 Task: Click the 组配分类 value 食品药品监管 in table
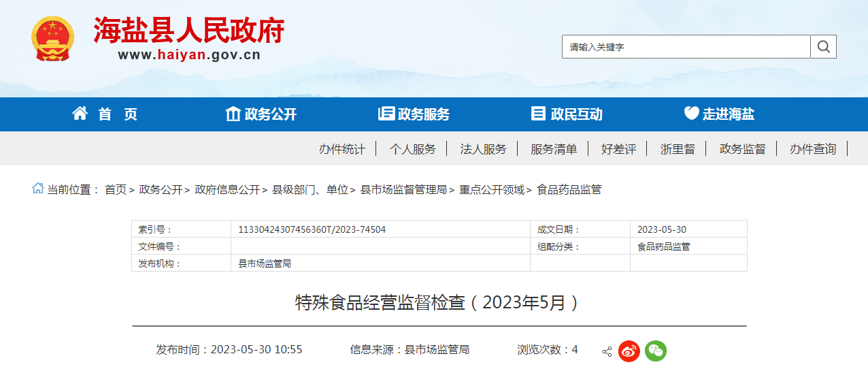point(664,246)
